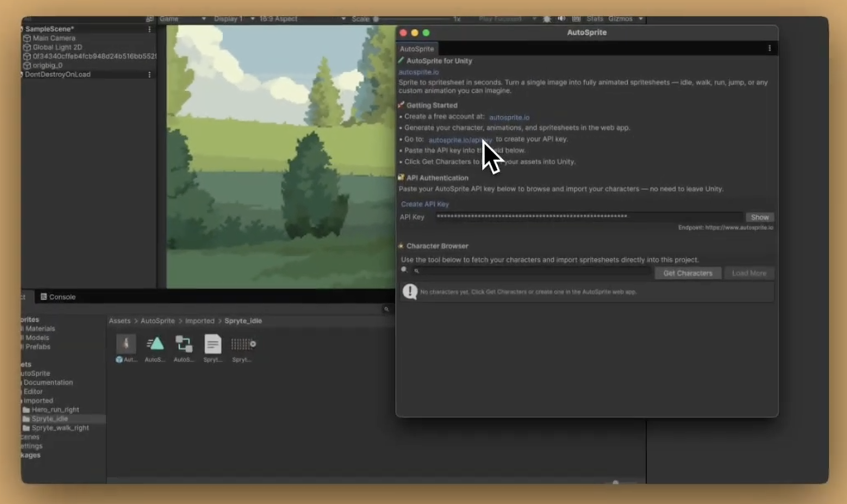Change the 16:9 Aspect setting
The image size is (847, 504).
278,19
